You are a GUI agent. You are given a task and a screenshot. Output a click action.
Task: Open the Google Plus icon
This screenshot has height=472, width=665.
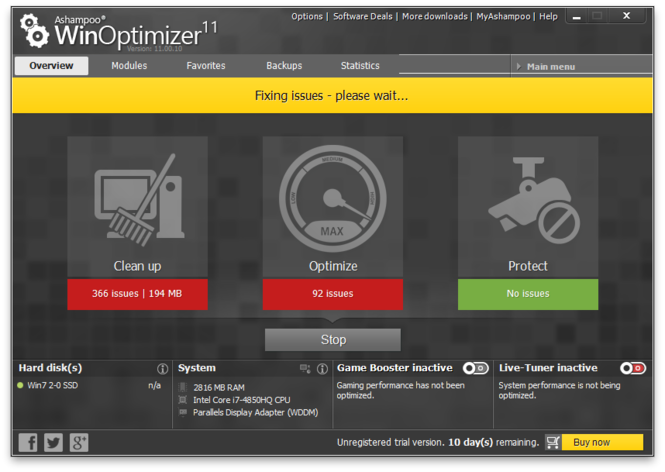[x=79, y=442]
